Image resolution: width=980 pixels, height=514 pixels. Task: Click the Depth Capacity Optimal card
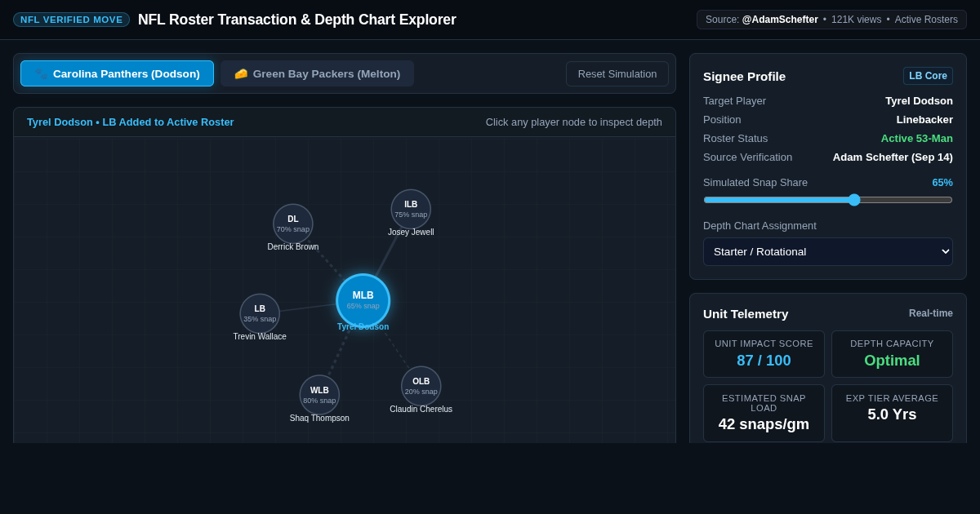pos(892,354)
